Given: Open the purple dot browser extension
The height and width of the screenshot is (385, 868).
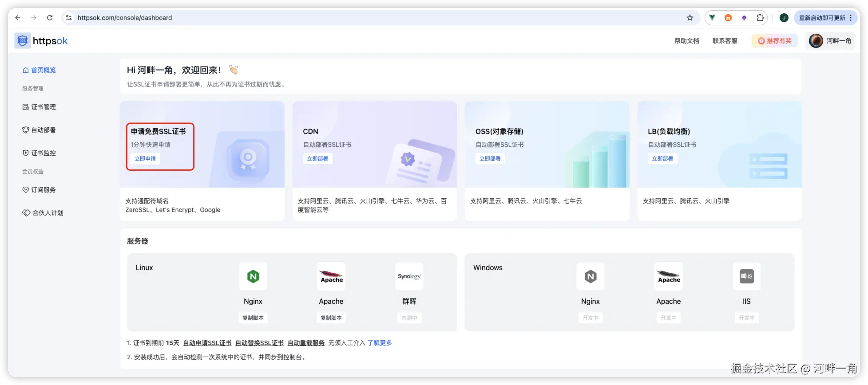Looking at the screenshot, I should click(x=744, y=18).
